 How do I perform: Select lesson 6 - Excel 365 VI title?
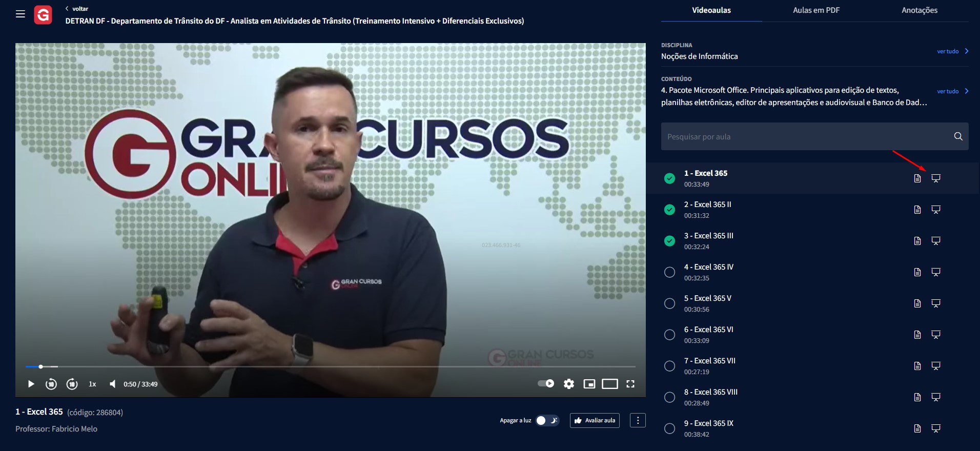709,330
